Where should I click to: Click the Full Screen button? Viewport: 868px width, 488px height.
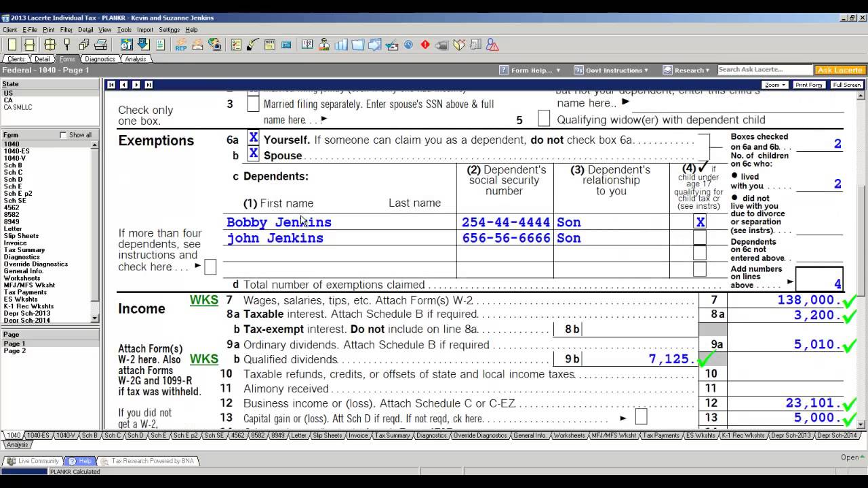(x=847, y=85)
